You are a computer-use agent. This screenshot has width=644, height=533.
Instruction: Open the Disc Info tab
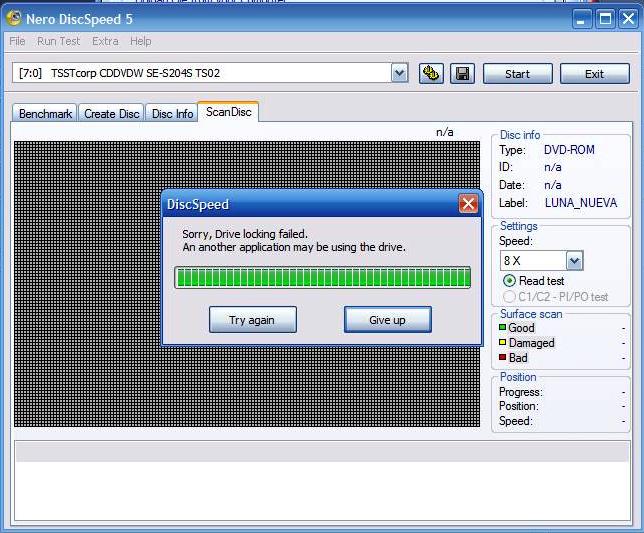pyautogui.click(x=172, y=114)
